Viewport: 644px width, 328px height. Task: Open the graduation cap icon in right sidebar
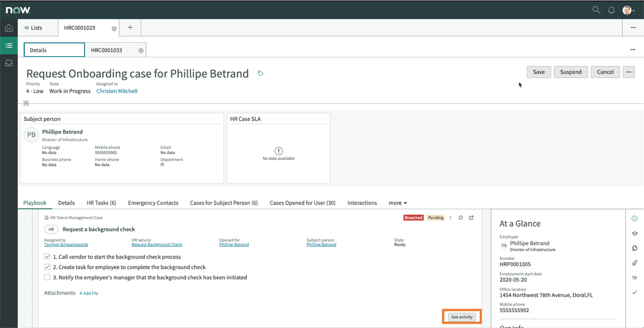(x=634, y=233)
